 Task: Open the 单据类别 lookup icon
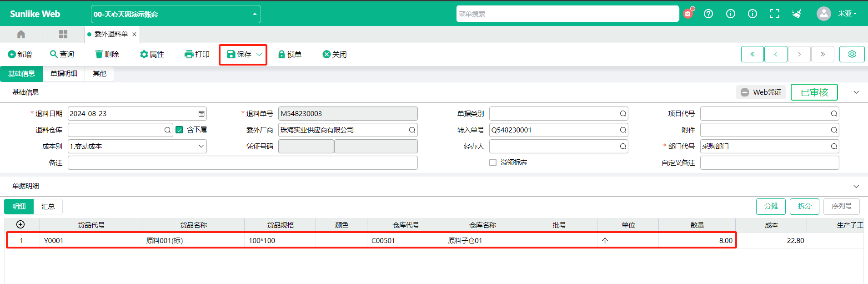pos(623,114)
